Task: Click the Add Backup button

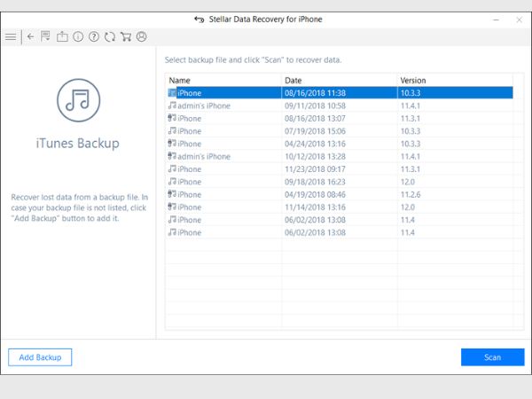Action: tap(40, 356)
